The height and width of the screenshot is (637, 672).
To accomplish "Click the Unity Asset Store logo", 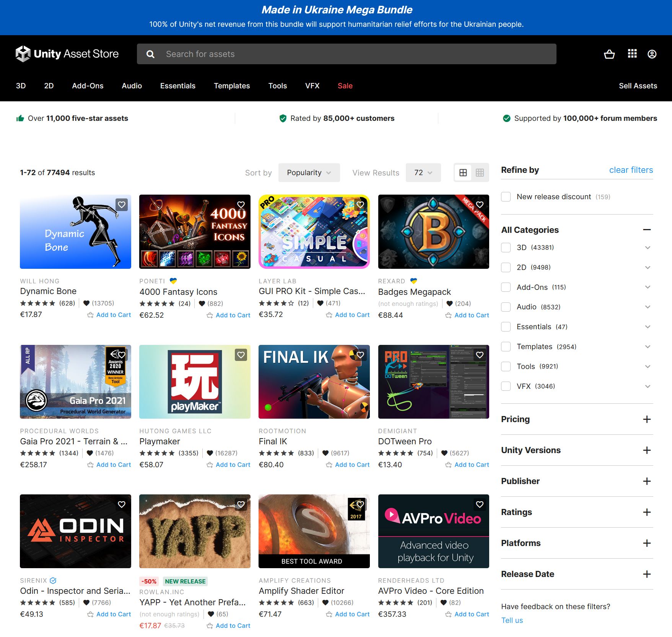I will (67, 54).
